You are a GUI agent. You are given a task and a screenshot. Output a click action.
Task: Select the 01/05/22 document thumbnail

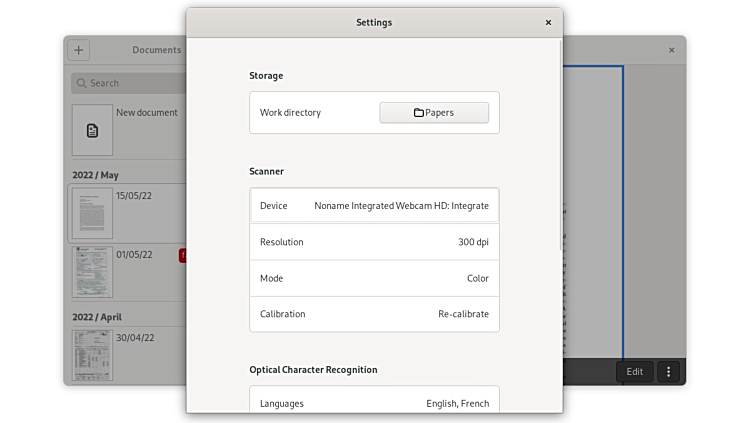(92, 271)
